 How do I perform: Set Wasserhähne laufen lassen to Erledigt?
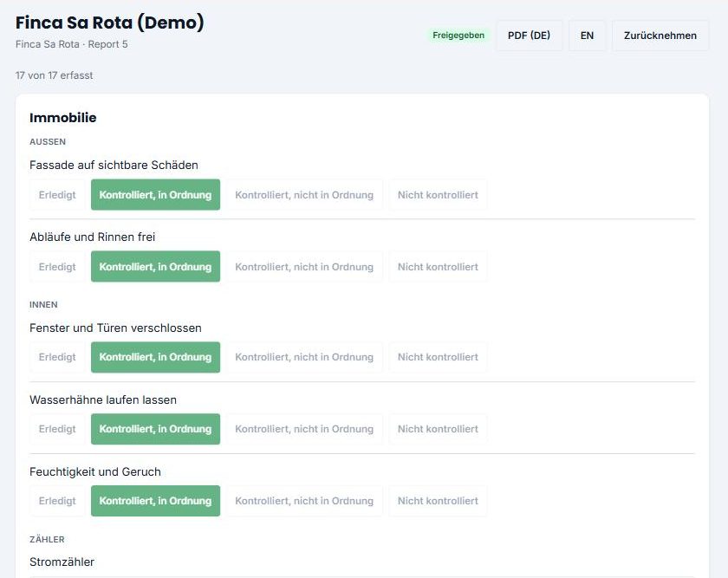(57, 429)
